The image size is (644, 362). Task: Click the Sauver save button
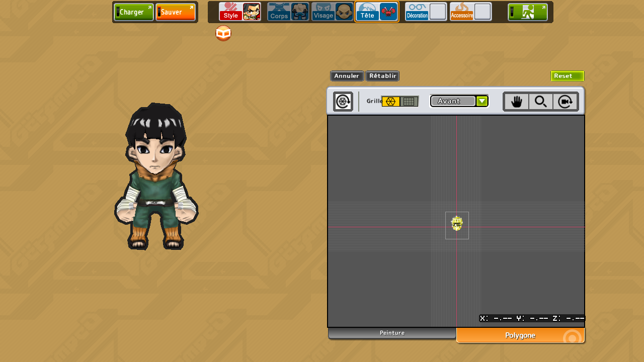click(x=176, y=12)
